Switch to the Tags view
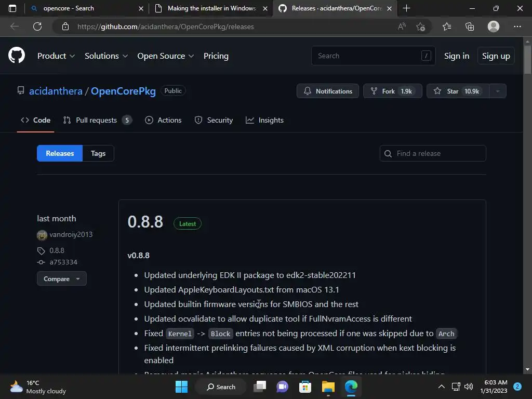 click(98, 153)
